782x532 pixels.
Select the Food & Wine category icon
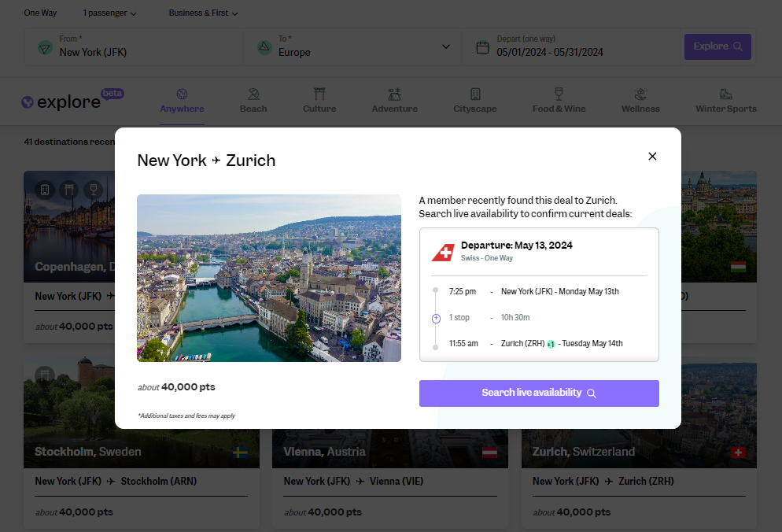[559, 92]
